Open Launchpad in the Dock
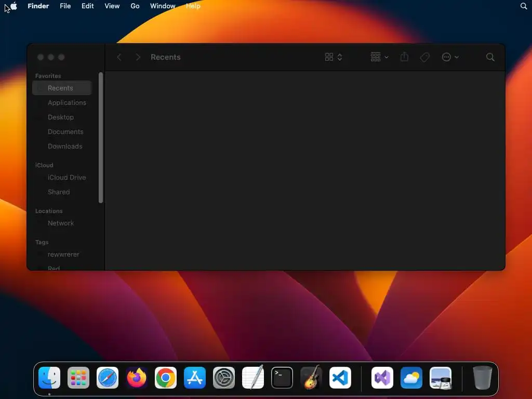 coord(78,378)
